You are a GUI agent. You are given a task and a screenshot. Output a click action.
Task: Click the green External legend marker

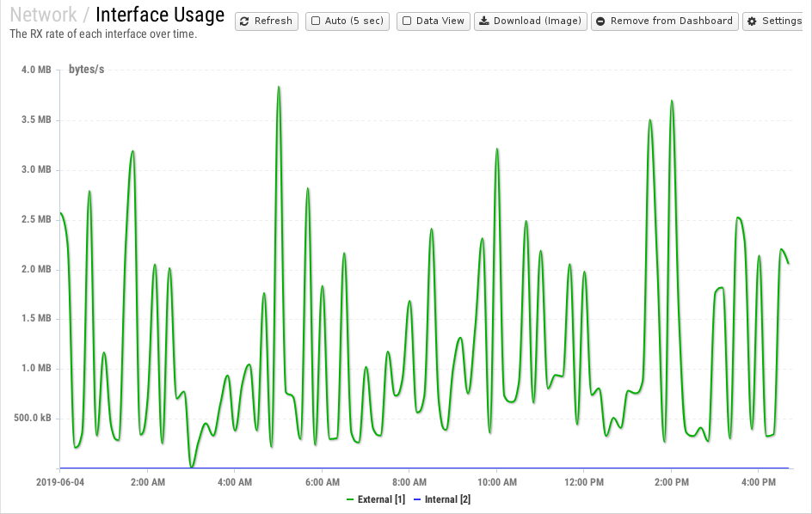click(350, 499)
